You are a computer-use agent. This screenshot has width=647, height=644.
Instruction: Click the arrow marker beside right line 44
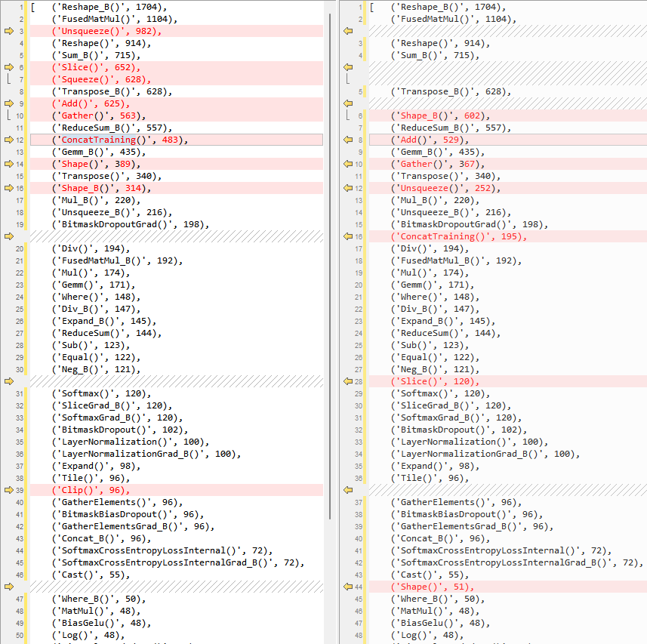pyautogui.click(x=348, y=587)
